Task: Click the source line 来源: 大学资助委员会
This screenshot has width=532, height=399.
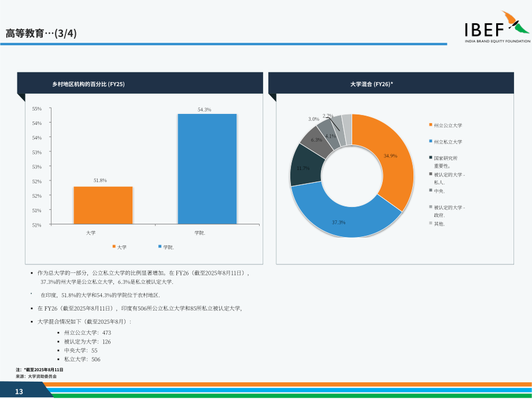Action: pyautogui.click(x=36, y=376)
